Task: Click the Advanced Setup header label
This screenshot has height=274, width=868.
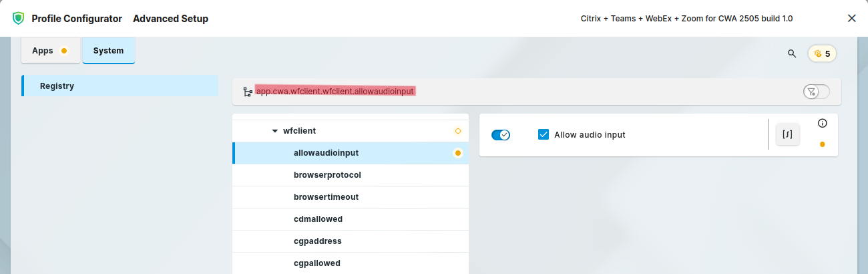Action: pos(170,19)
